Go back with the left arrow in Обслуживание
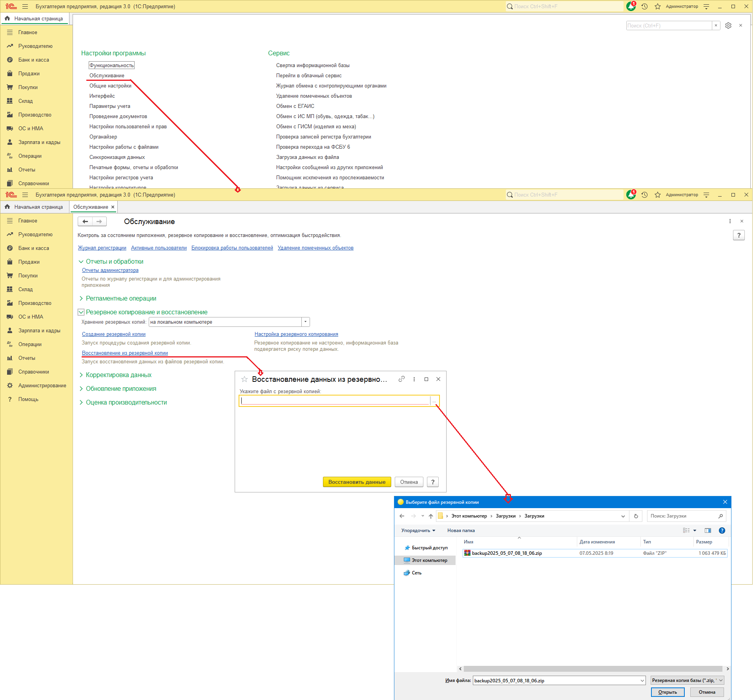The height and width of the screenshot is (700, 755). pos(85,221)
